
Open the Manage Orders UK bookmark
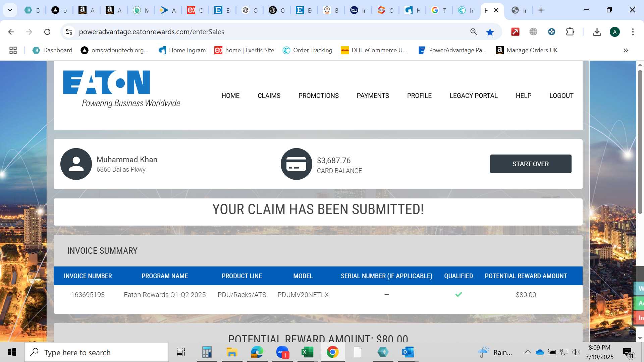[x=527, y=50]
